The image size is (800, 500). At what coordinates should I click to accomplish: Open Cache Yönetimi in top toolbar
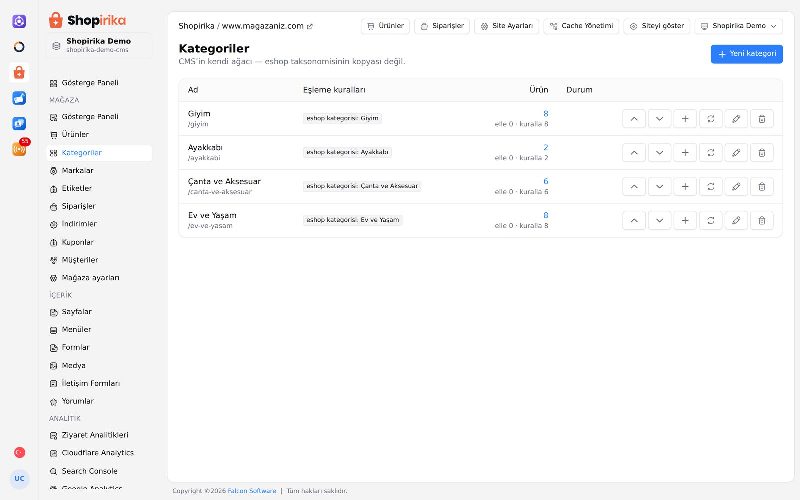click(581, 26)
